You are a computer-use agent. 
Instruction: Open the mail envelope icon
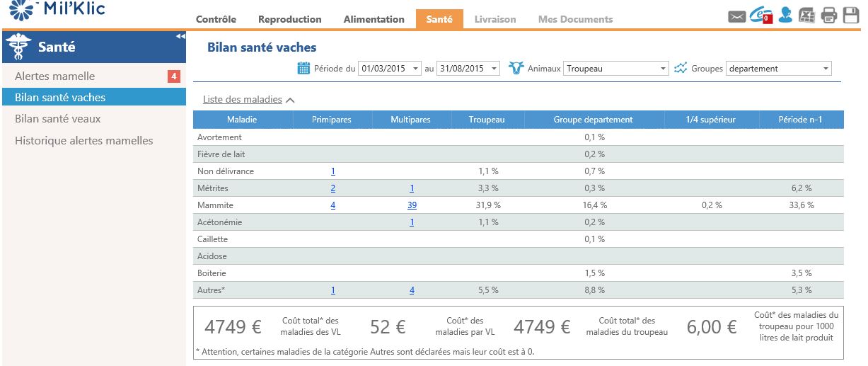click(x=736, y=16)
